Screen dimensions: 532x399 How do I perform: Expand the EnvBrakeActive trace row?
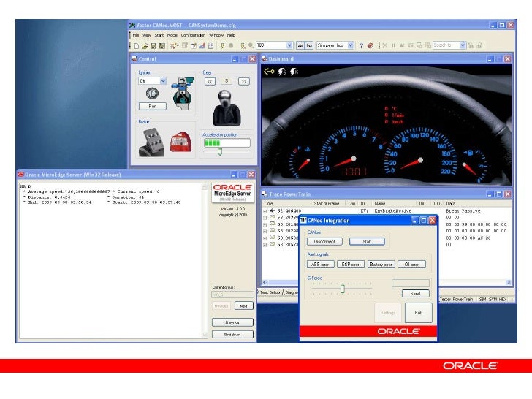265,210
